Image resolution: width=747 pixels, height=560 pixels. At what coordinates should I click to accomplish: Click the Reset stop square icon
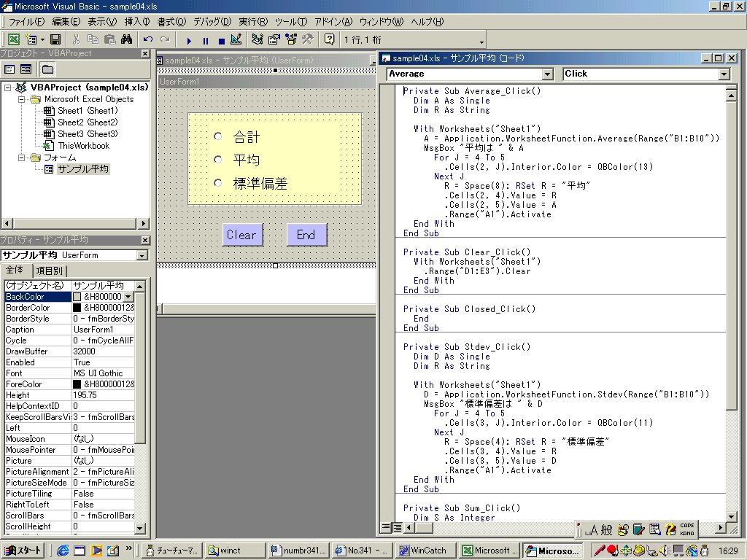[220, 40]
